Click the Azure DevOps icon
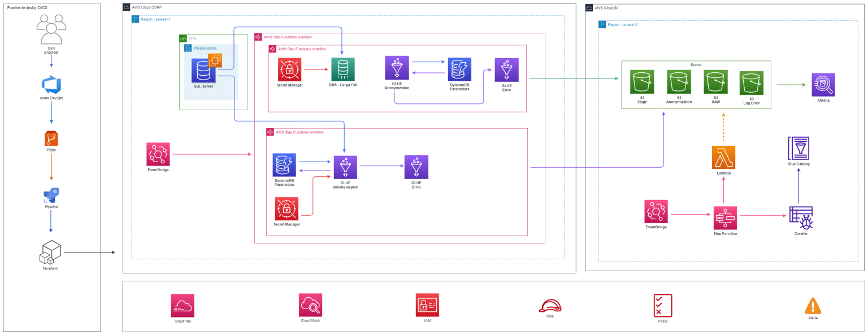868x335 pixels. (x=51, y=85)
